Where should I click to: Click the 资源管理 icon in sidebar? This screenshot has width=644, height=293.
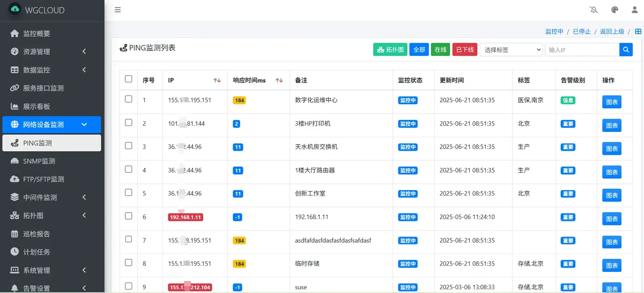click(x=15, y=51)
